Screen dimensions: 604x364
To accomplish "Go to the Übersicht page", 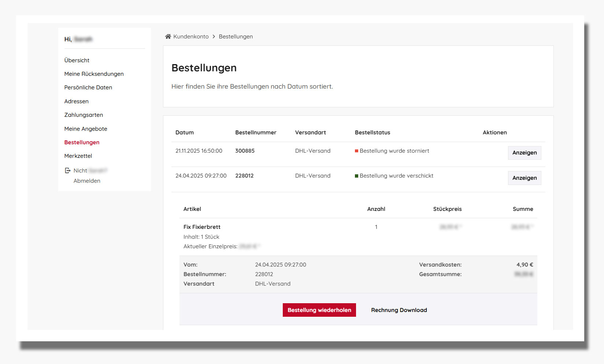I will pos(77,60).
